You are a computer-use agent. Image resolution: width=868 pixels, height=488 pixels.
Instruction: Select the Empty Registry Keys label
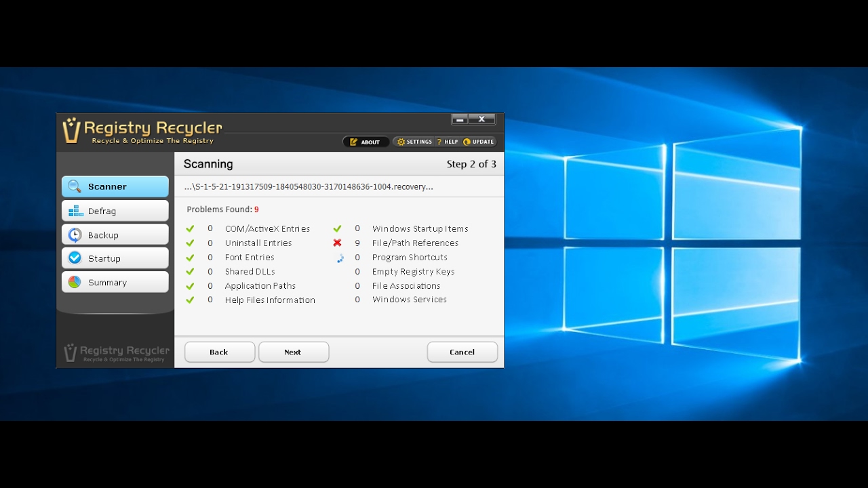tap(414, 272)
